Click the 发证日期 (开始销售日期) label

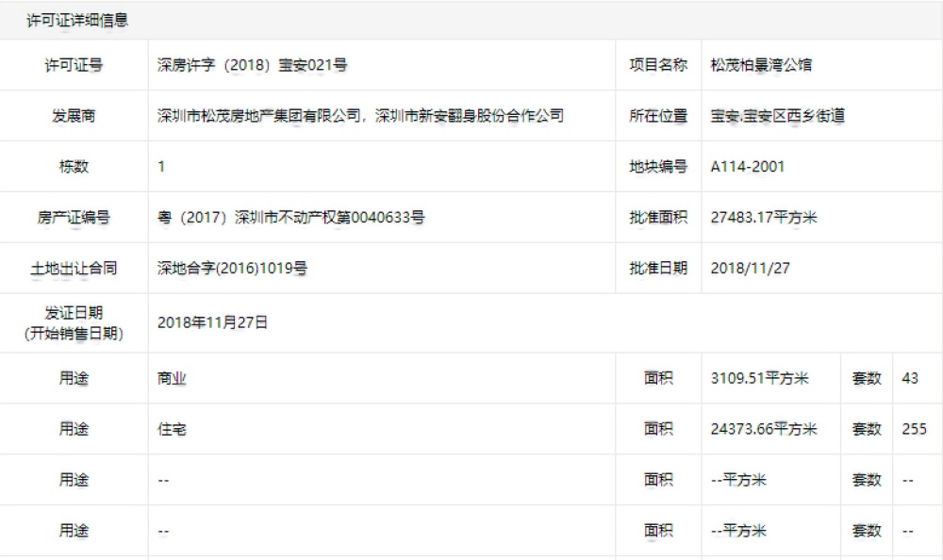[74, 323]
